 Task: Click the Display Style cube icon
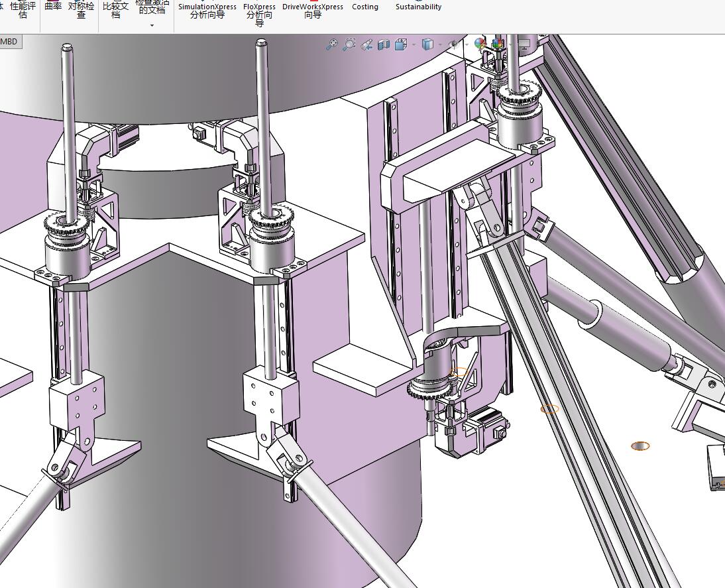point(427,44)
